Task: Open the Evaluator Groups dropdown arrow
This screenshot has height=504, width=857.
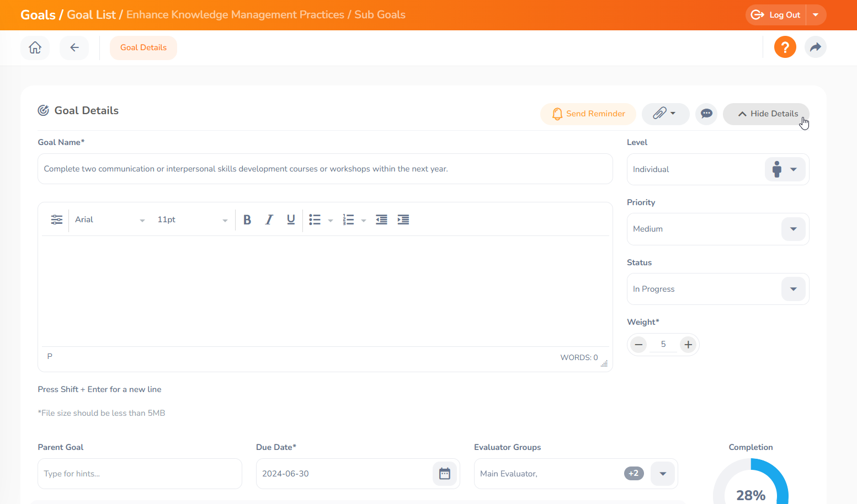Action: (663, 474)
